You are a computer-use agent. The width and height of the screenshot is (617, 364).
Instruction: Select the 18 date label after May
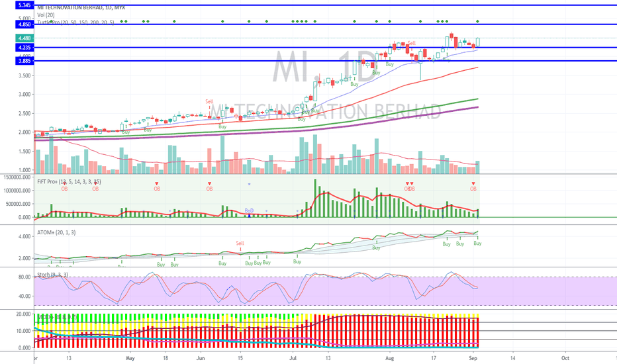point(166,358)
